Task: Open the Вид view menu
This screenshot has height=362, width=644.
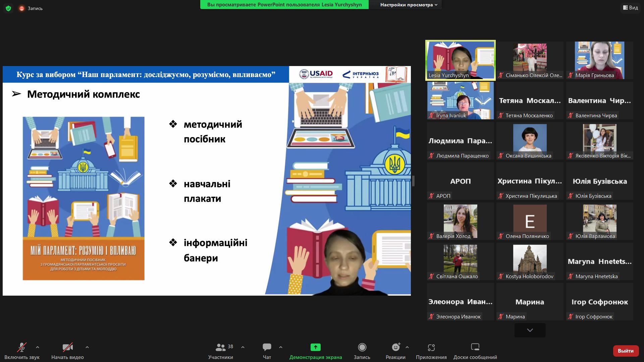Action: tap(631, 7)
